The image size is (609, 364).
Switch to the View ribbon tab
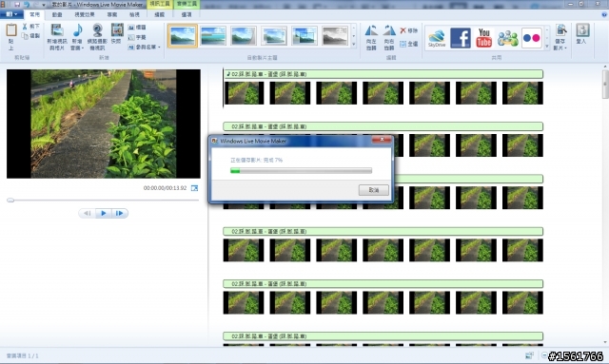coord(134,14)
